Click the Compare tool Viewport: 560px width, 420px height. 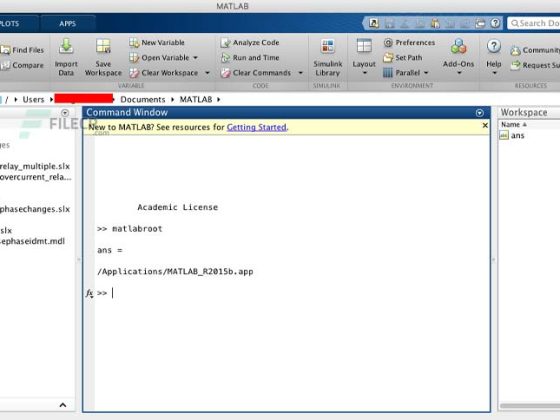click(x=22, y=65)
